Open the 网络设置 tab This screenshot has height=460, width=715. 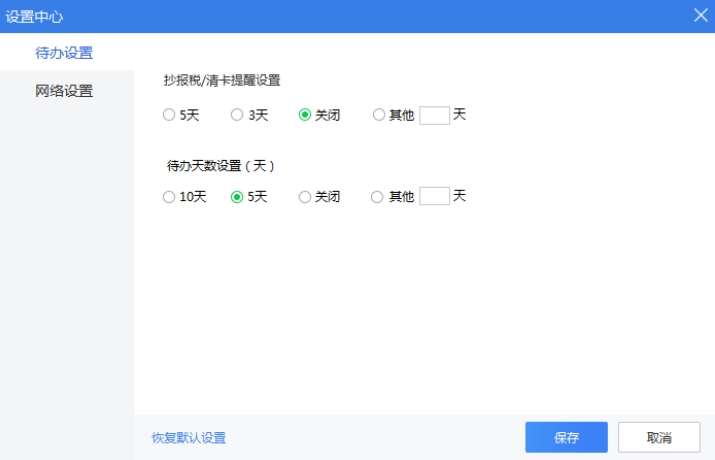click(x=64, y=91)
